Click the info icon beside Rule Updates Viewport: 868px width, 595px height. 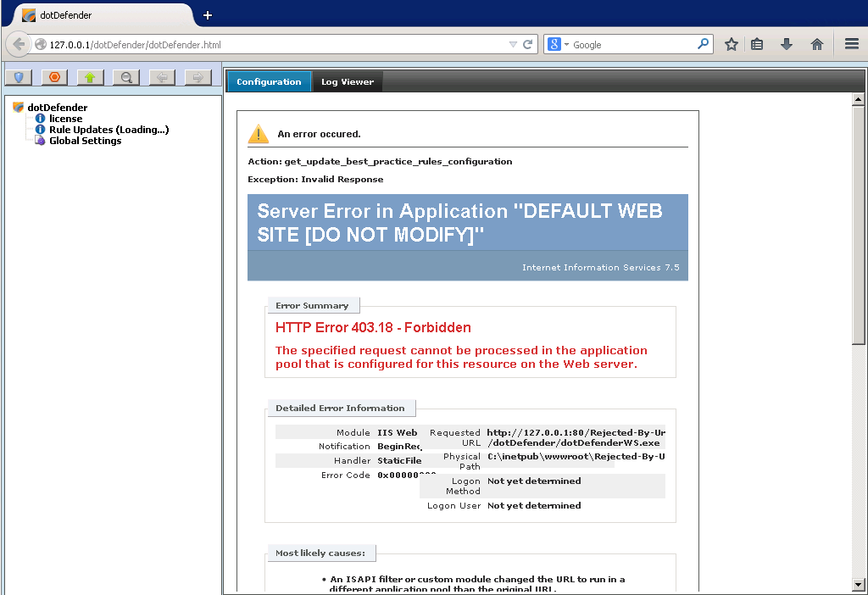(x=40, y=130)
